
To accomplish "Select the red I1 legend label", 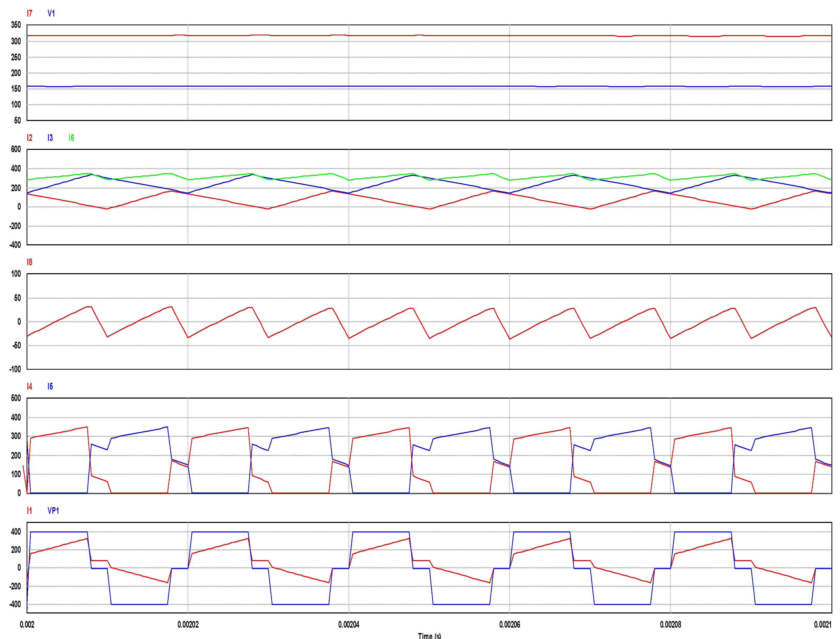I will point(29,511).
